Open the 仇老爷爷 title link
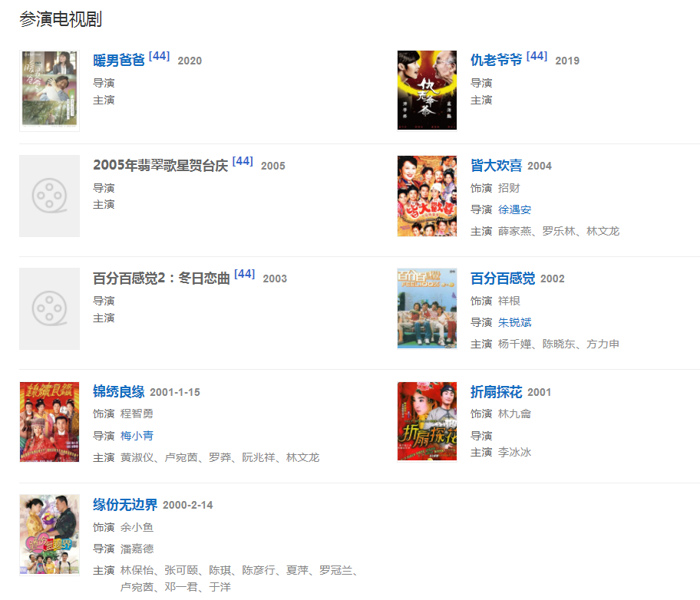 tap(496, 60)
